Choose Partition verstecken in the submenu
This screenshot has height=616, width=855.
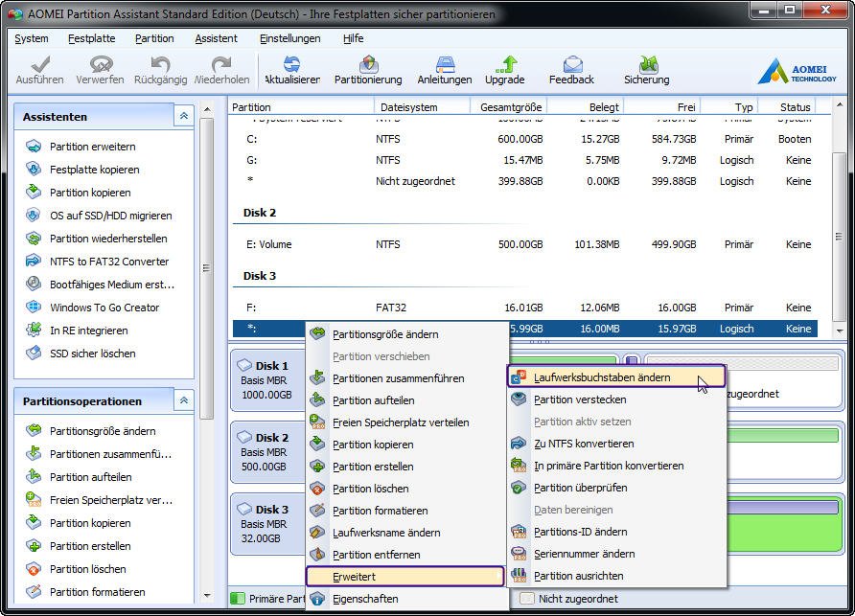[x=616, y=399]
